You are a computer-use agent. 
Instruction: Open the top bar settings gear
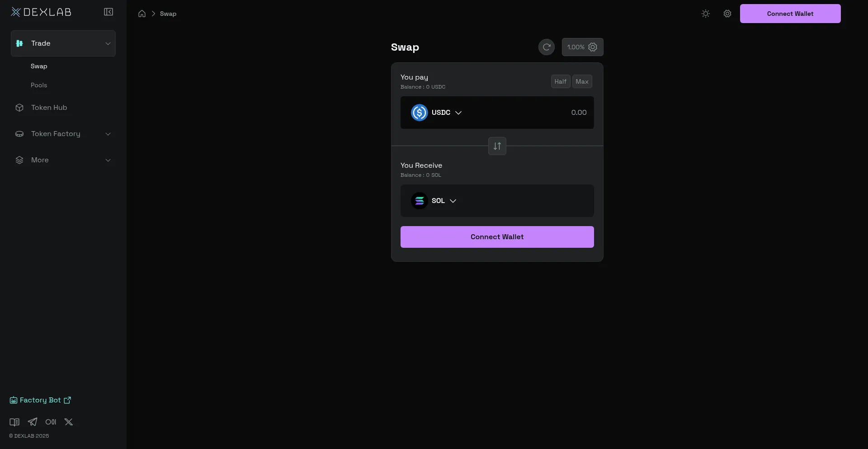point(727,14)
